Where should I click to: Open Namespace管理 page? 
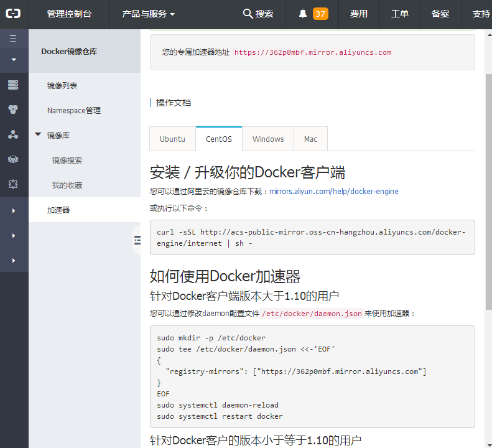tap(73, 110)
